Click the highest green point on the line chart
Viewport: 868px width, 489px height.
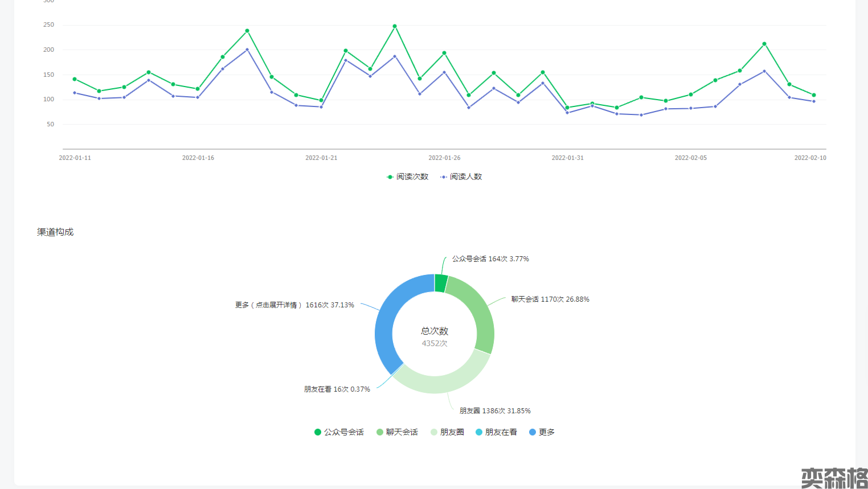pos(395,26)
